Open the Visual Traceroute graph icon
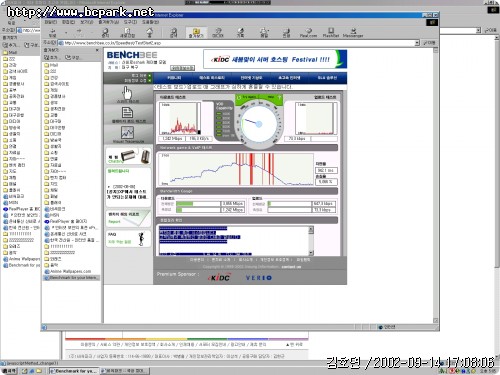The width and height of the screenshot is (500, 375). (x=128, y=134)
